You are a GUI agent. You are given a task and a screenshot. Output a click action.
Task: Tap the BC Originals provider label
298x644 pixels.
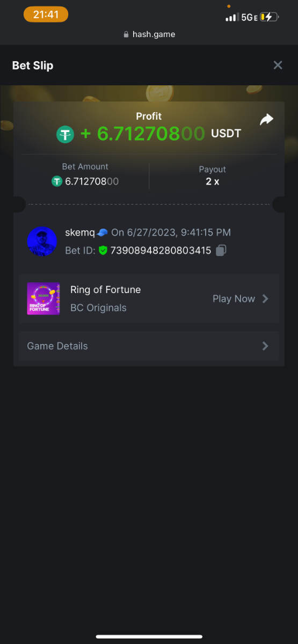click(x=98, y=308)
